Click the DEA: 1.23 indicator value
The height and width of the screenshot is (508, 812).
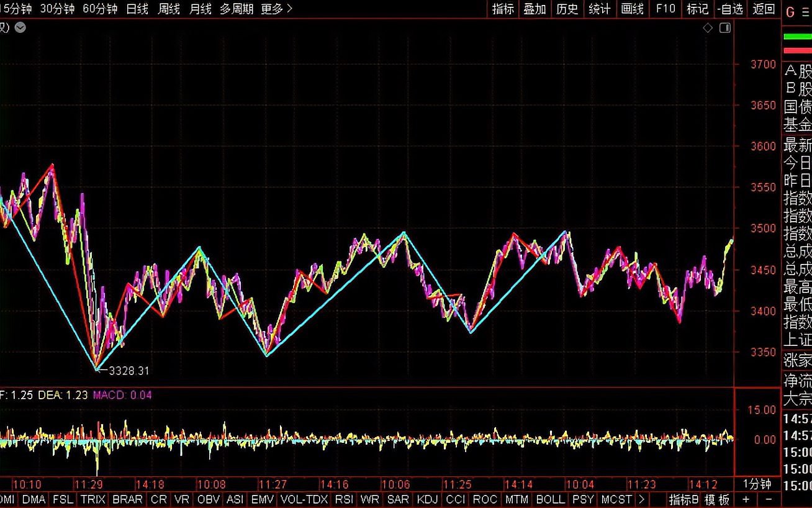[62, 395]
